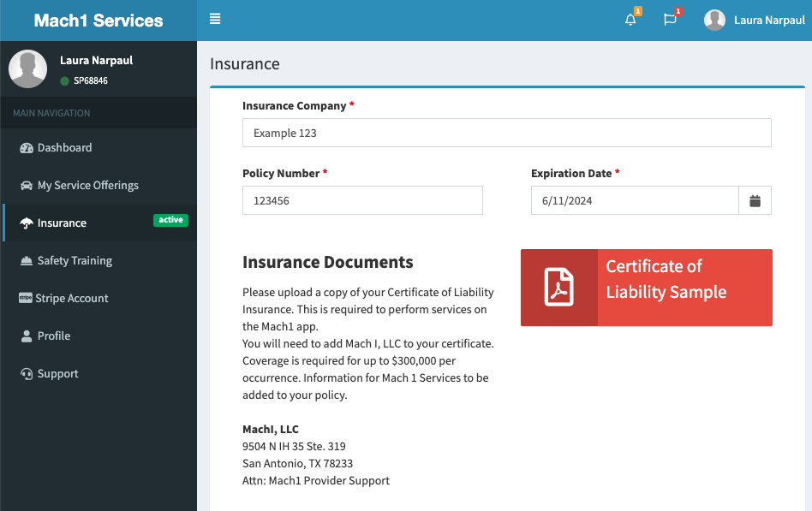
Task: Click the address line 9504 N IH 35
Action: pos(294,446)
